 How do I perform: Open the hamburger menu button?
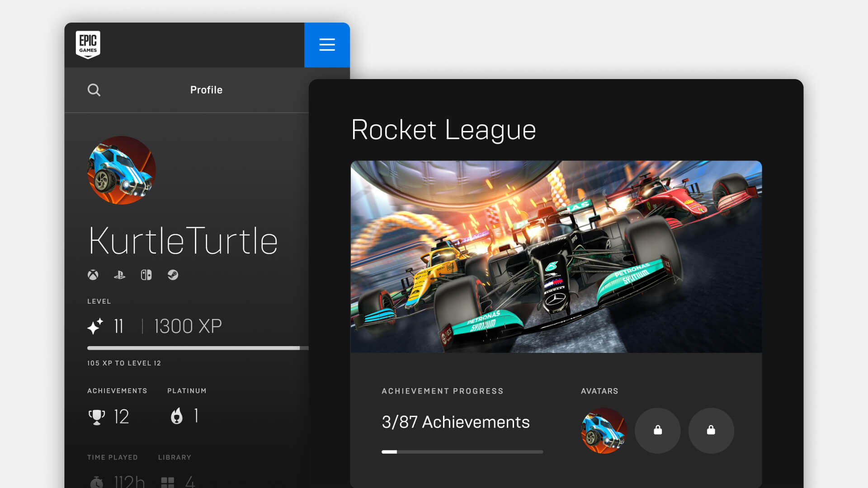click(x=327, y=45)
